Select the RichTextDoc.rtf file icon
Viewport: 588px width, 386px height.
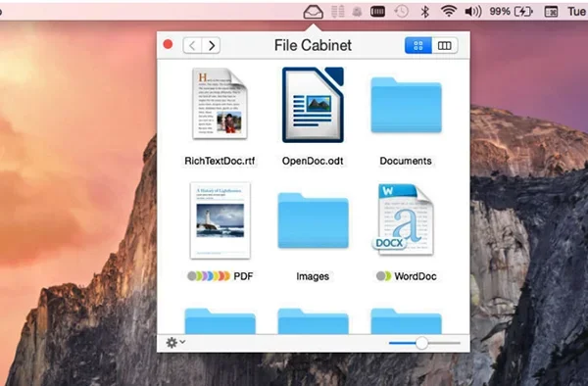click(x=220, y=104)
